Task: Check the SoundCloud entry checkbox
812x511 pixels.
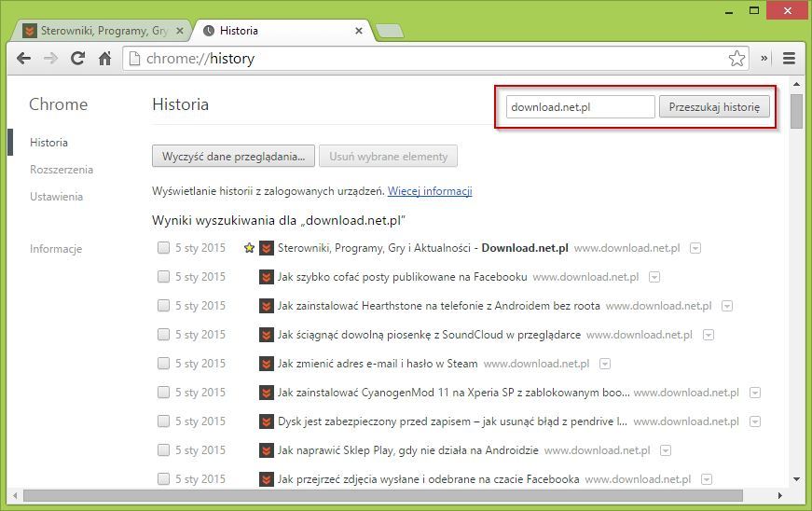Action: 163,335
